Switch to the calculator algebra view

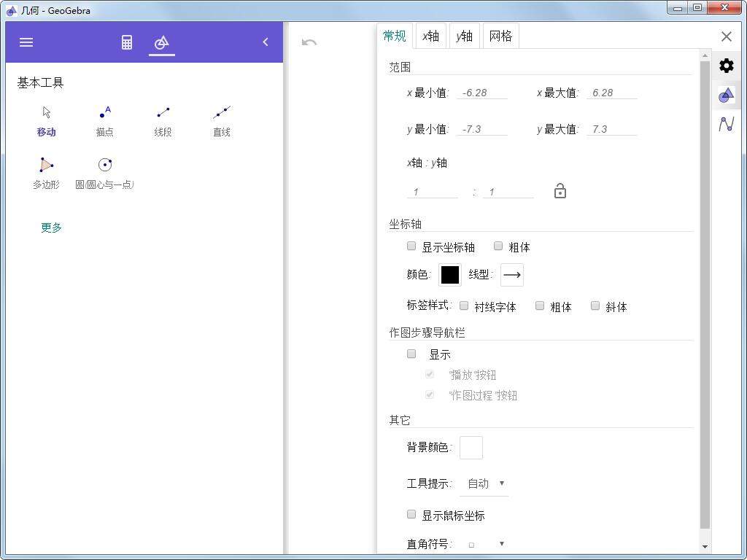click(x=127, y=42)
